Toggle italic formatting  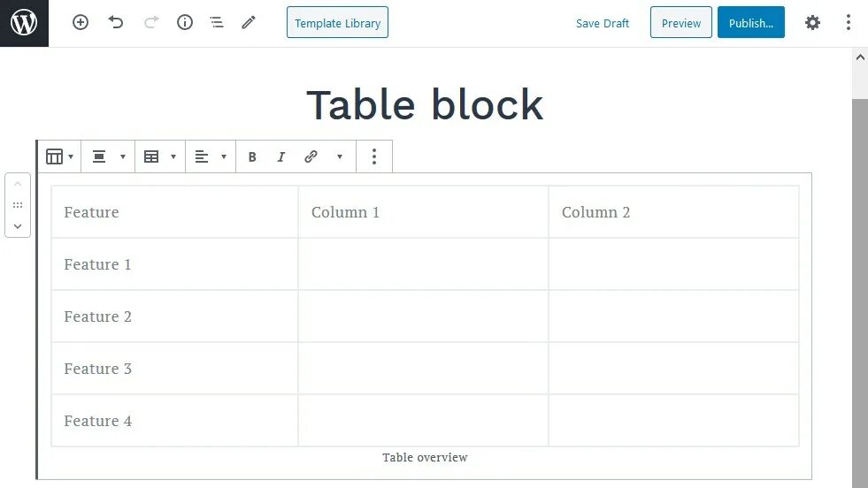tap(281, 156)
